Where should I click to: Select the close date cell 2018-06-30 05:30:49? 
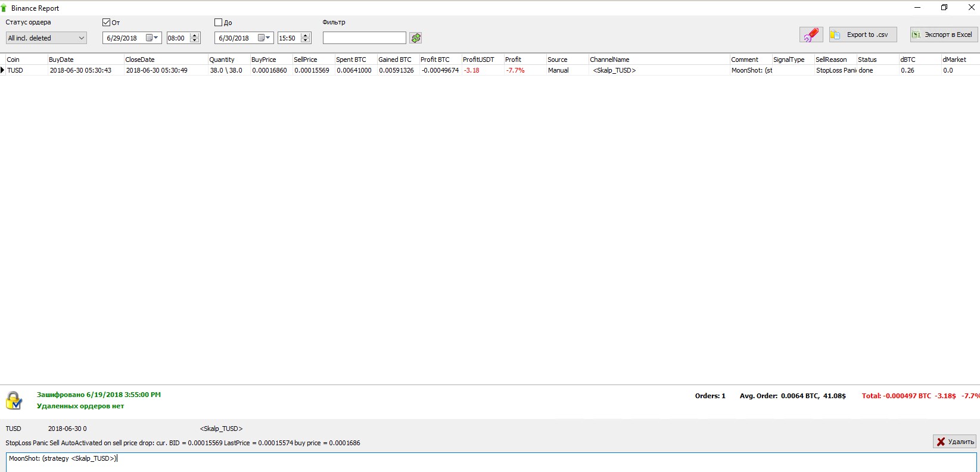click(166, 70)
